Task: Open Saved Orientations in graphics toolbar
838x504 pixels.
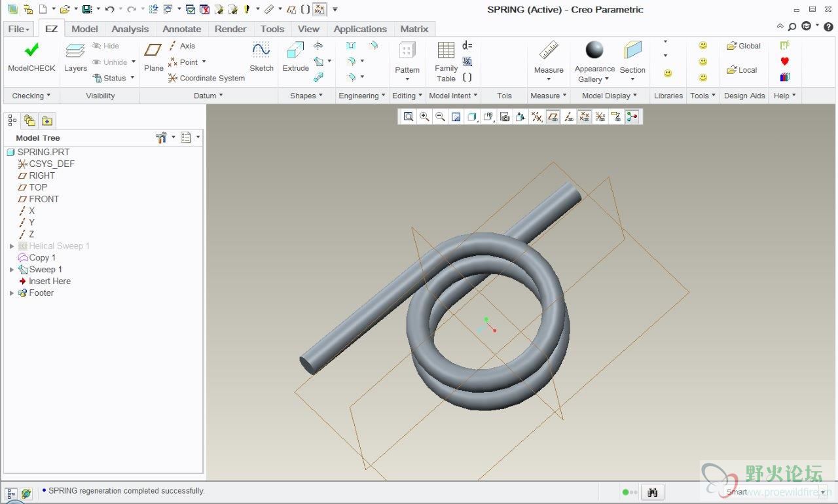Action: coord(488,117)
